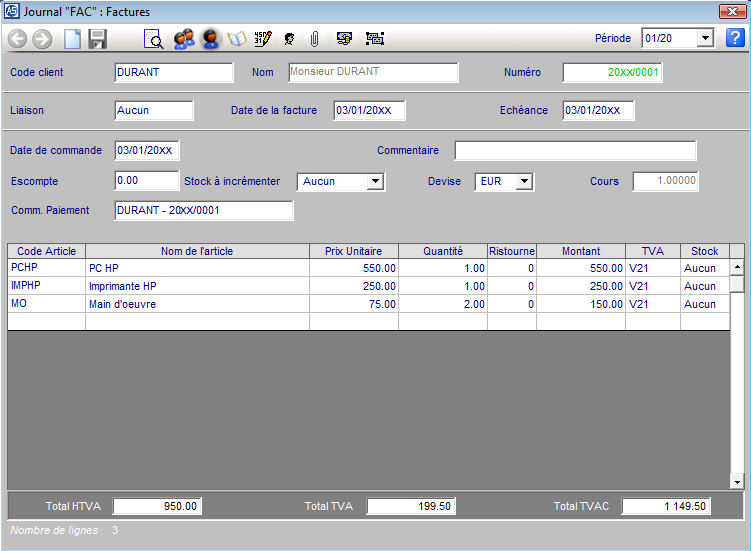Expand the Devise currency dropdown

click(x=524, y=182)
